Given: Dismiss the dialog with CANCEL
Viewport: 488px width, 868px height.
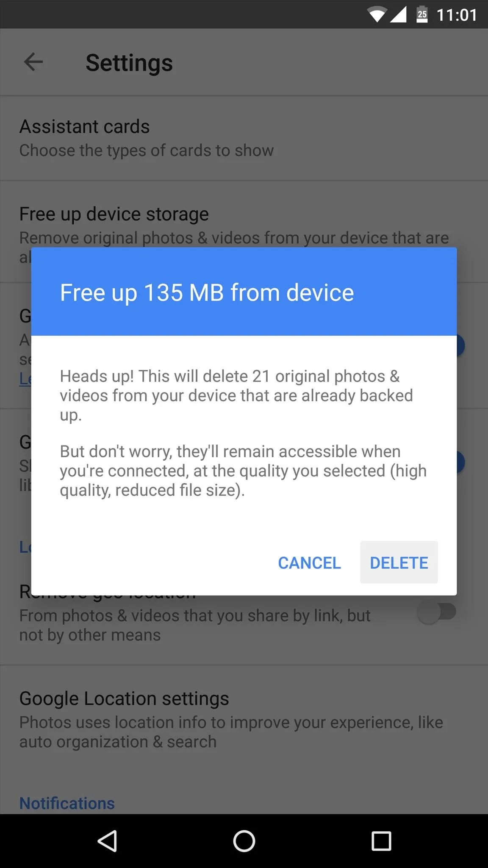Looking at the screenshot, I should coord(309,562).
